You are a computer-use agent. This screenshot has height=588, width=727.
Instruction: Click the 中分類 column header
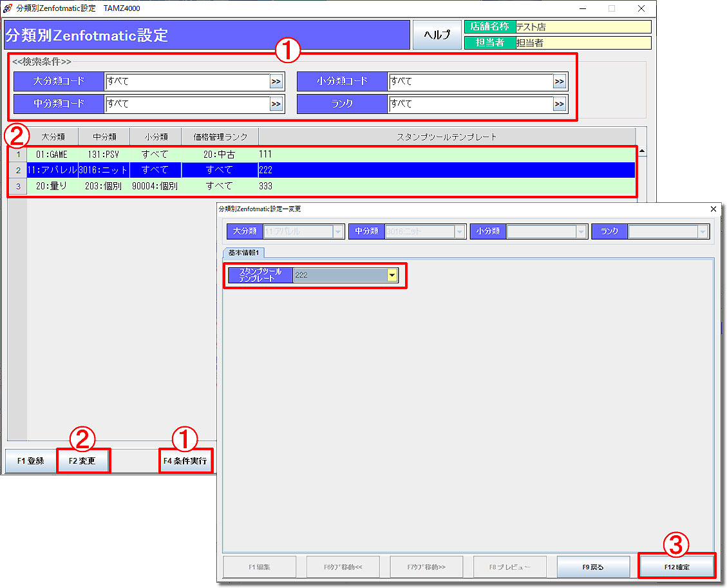pos(104,137)
